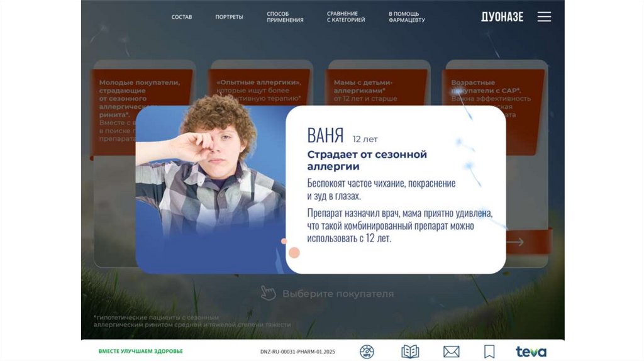Click the Выберите покупателя hint
The image size is (644, 361).
tap(338, 294)
